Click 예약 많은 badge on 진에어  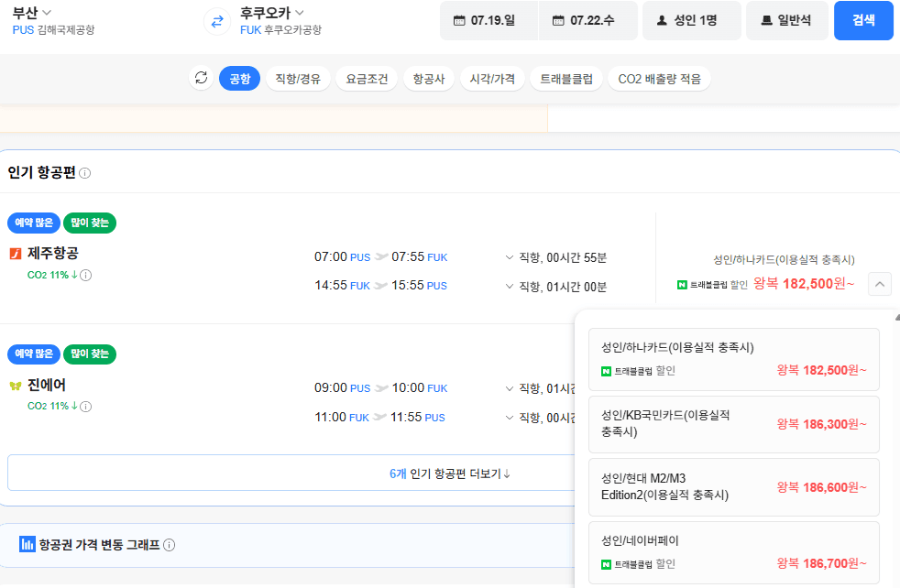[34, 354]
